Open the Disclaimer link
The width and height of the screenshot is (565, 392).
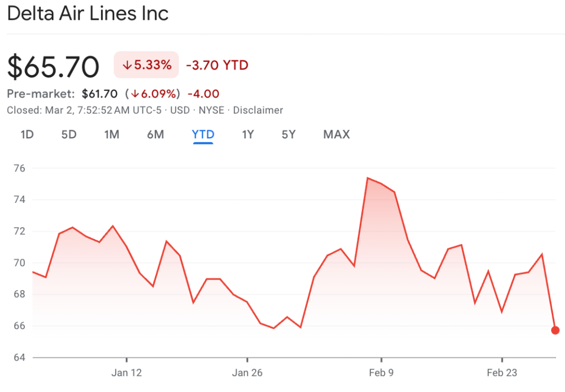(258, 110)
